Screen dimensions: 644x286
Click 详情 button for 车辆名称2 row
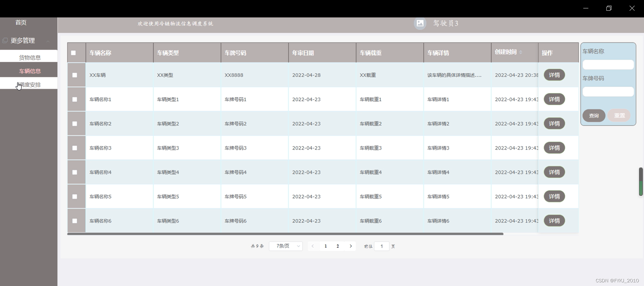click(554, 124)
